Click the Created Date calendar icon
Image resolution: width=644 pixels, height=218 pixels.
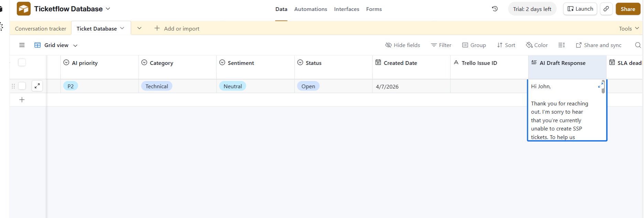[378, 62]
